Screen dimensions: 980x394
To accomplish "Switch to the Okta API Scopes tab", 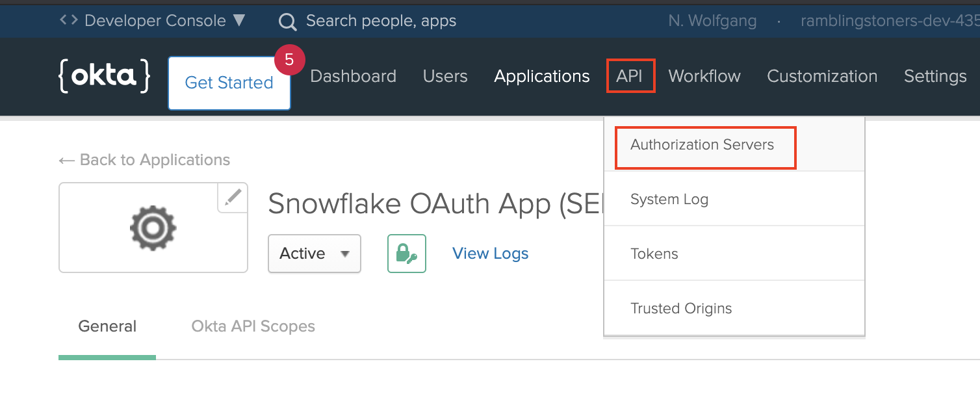I will tap(253, 326).
